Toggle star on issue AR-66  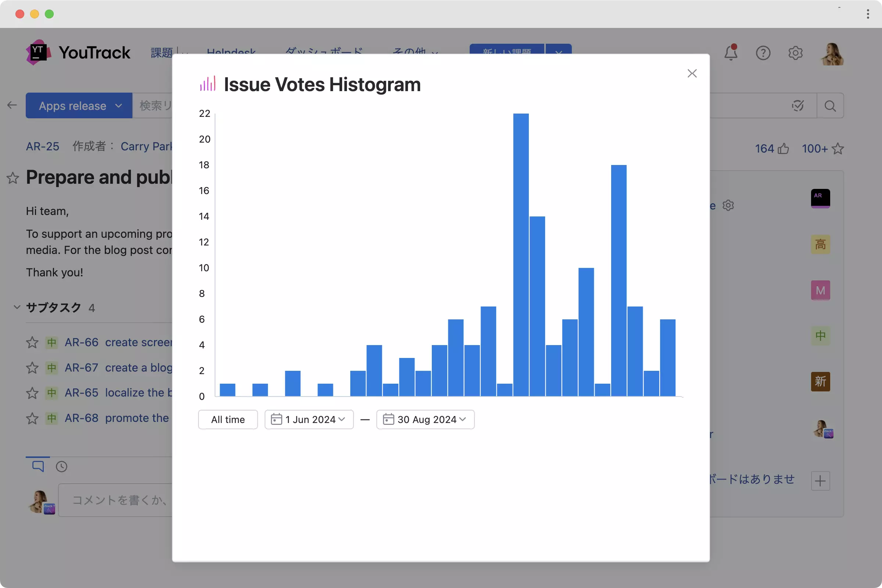[32, 343]
